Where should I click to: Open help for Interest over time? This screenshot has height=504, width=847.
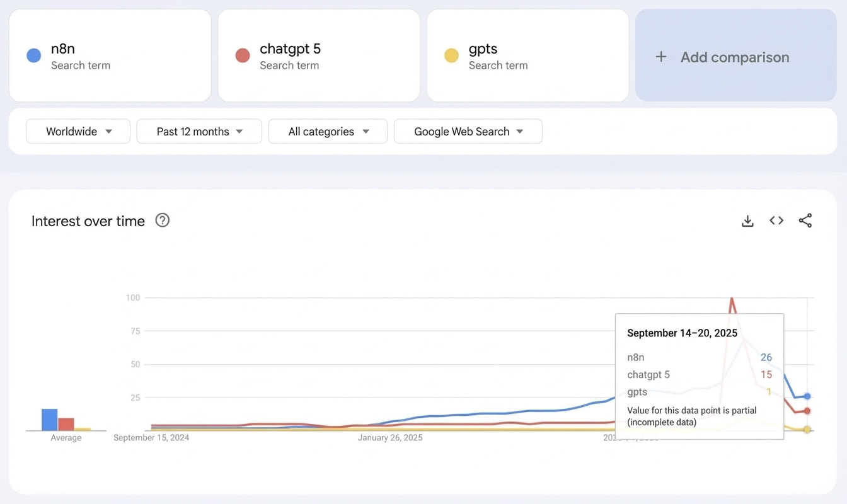(x=163, y=220)
